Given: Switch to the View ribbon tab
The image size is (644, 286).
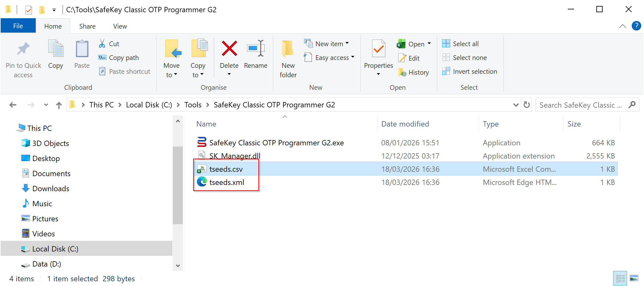Looking at the screenshot, I should click(120, 26).
